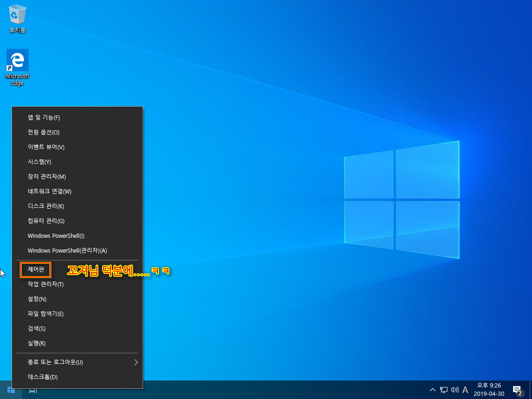Run Windows PowerShell(관리자)(A)
Viewport: 532px width, 399px height.
click(78, 250)
